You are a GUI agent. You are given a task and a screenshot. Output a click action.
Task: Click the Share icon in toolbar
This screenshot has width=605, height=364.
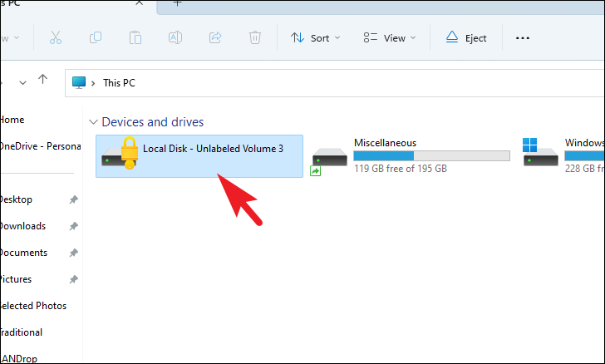[215, 37]
